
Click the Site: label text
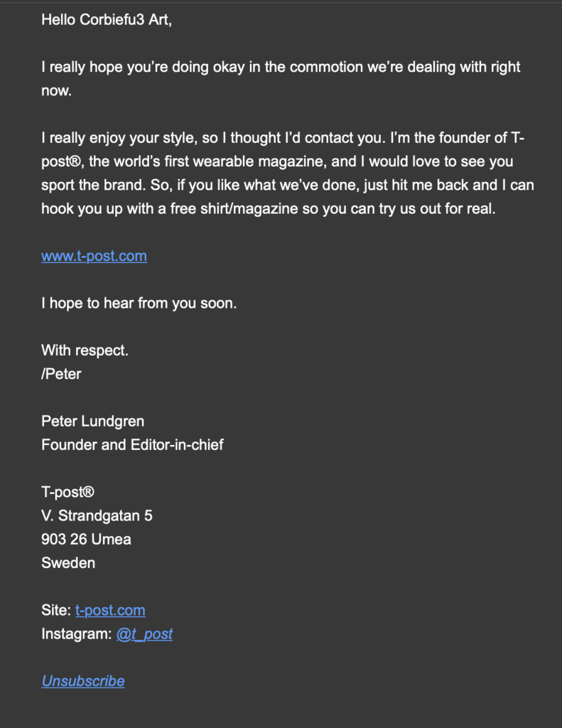[x=56, y=610]
